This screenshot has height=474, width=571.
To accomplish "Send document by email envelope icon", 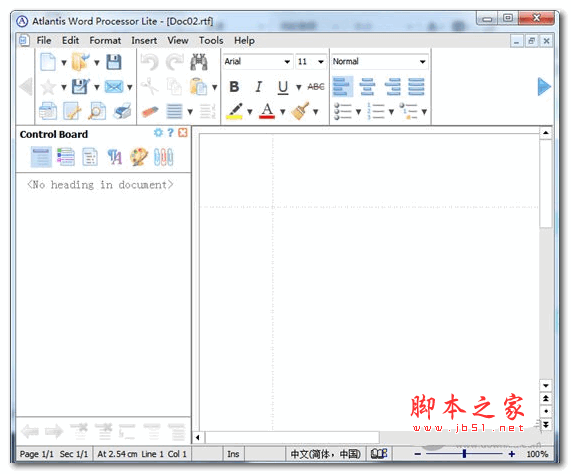I will (x=114, y=87).
